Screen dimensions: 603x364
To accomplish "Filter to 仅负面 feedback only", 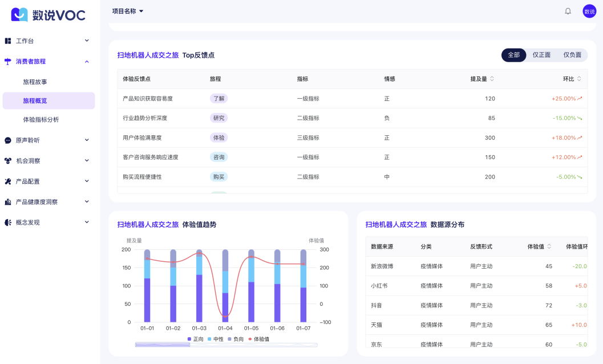I will pyautogui.click(x=572, y=55).
